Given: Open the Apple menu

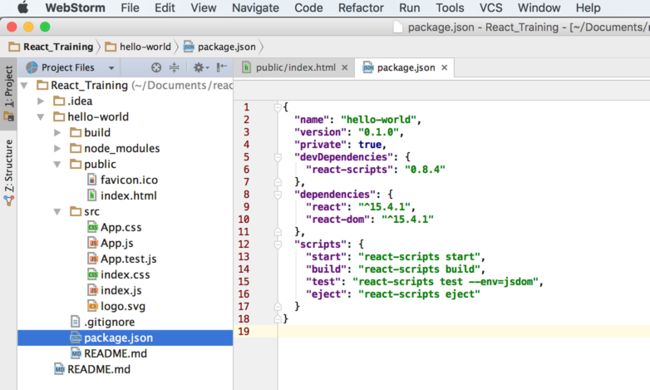Looking at the screenshot, I should click(23, 7).
